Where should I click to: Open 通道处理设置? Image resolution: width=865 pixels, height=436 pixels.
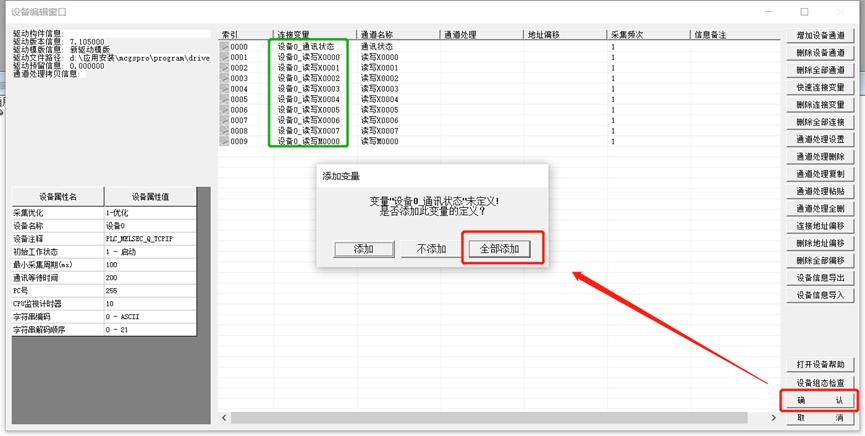820,139
